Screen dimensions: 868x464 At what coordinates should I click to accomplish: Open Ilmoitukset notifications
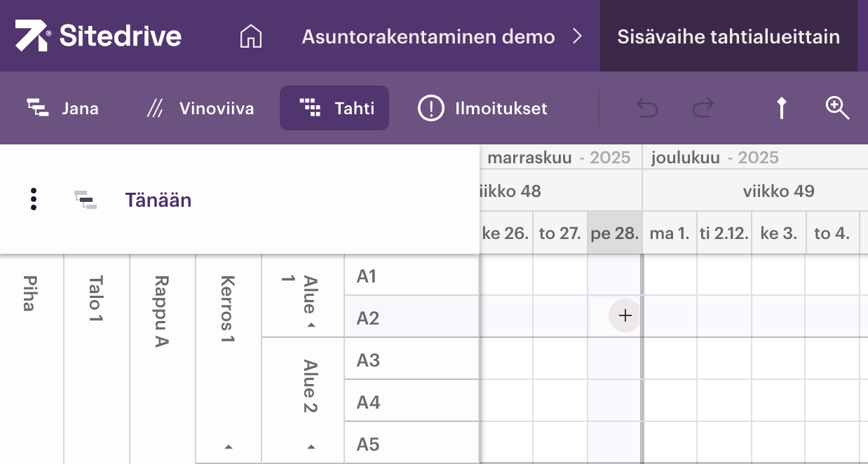pyautogui.click(x=482, y=109)
